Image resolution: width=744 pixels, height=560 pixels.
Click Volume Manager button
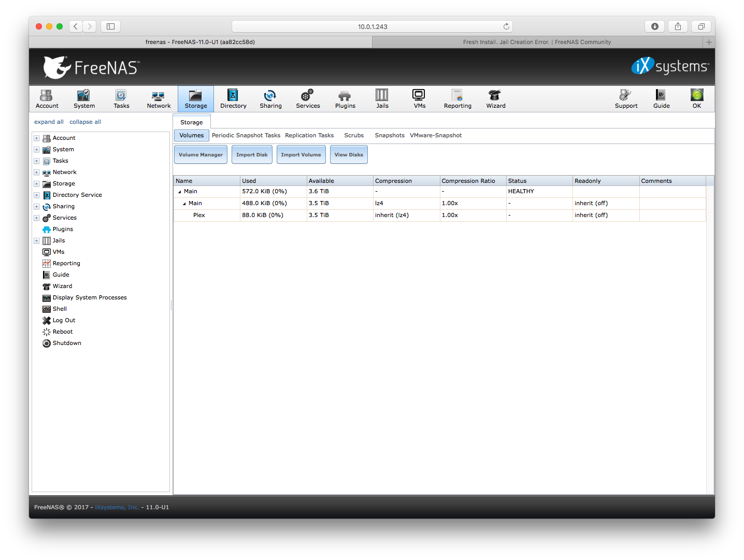pos(201,154)
